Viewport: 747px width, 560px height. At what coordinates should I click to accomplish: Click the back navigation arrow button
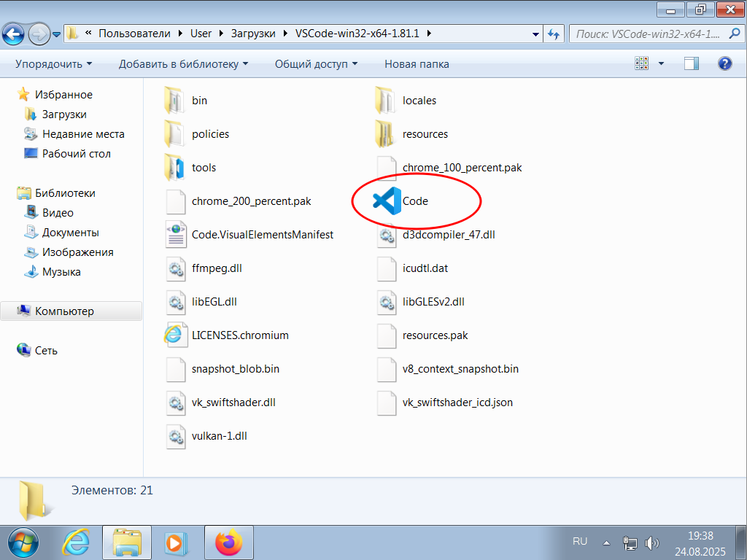coord(15,34)
